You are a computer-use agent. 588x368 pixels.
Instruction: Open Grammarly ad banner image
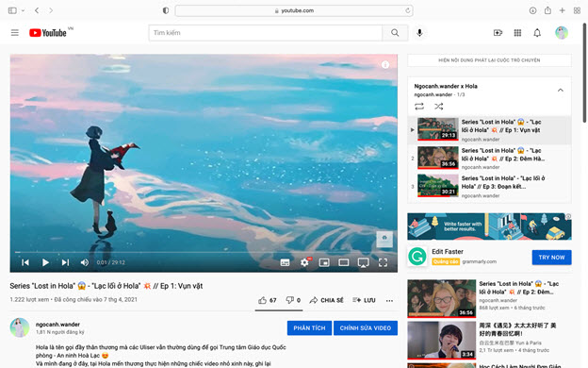489,226
